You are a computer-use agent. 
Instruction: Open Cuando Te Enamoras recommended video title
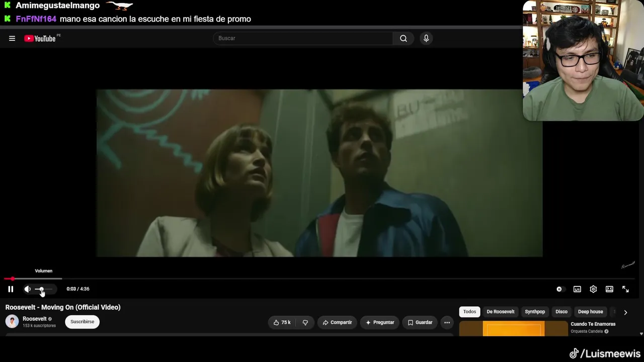(593, 324)
